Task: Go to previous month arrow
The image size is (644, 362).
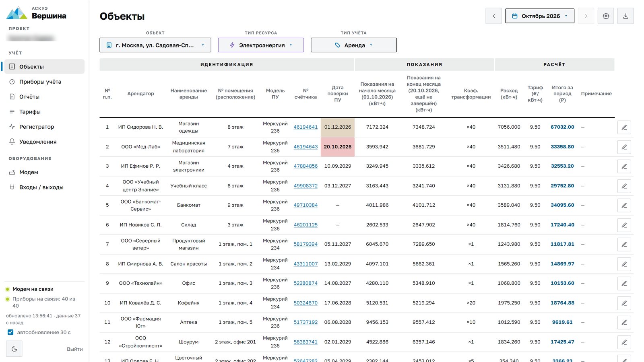Action: [x=494, y=16]
